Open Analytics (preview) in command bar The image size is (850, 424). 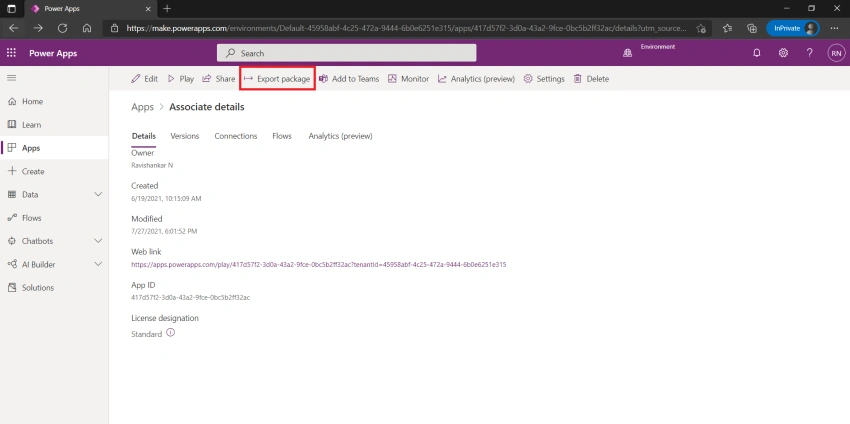coord(476,79)
